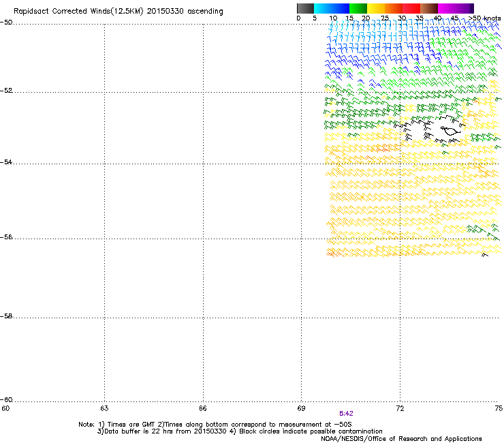Click the cyan-blue 5-15 knots color swatch
This screenshot has width=504, height=443.
click(x=332, y=8)
